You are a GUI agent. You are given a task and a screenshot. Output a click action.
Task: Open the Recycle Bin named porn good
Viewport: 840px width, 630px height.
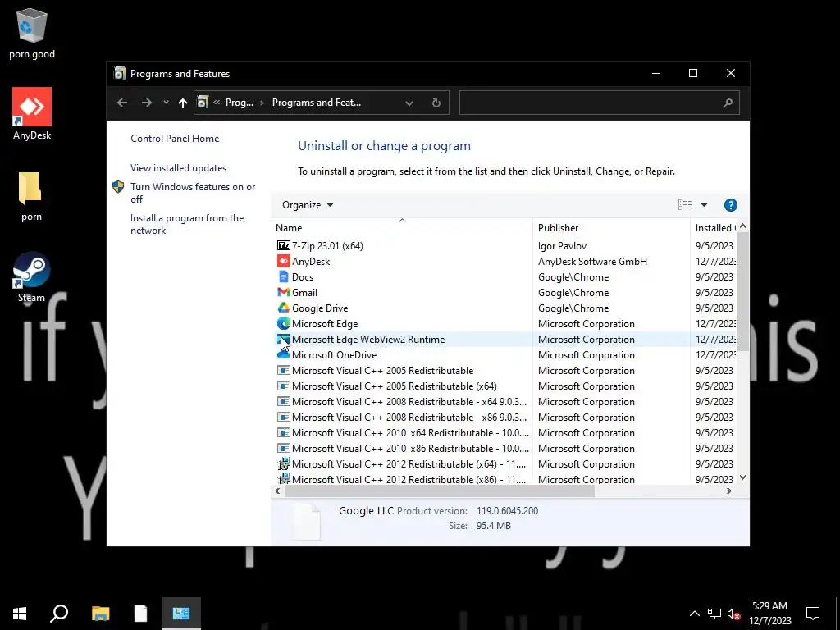pyautogui.click(x=32, y=34)
